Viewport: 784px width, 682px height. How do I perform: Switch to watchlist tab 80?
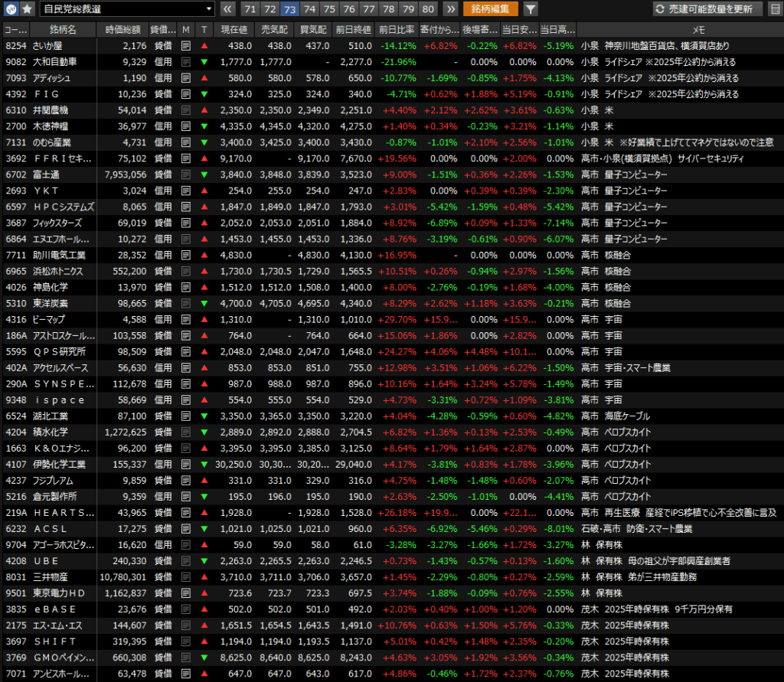point(429,9)
